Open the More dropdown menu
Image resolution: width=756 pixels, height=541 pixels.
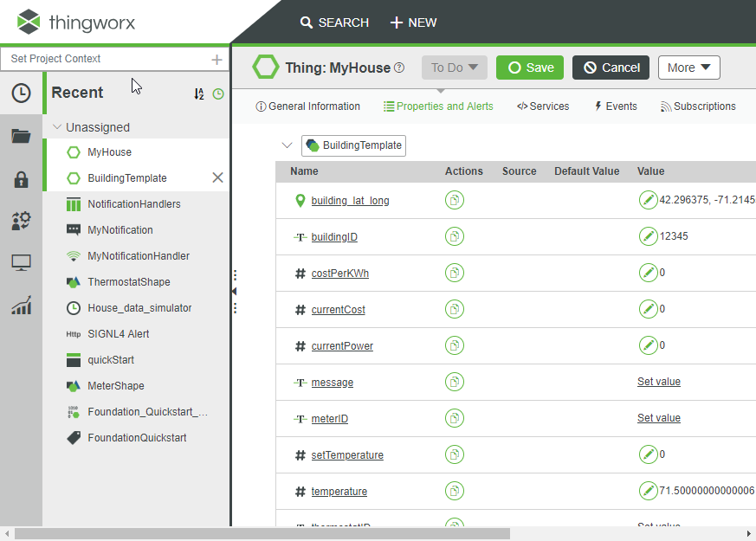pos(689,68)
